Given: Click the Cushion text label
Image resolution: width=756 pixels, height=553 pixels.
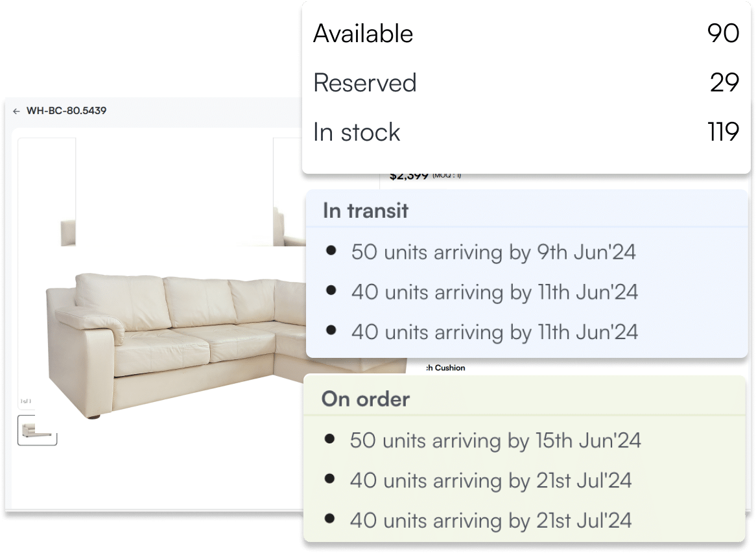Looking at the screenshot, I should coord(450,368).
